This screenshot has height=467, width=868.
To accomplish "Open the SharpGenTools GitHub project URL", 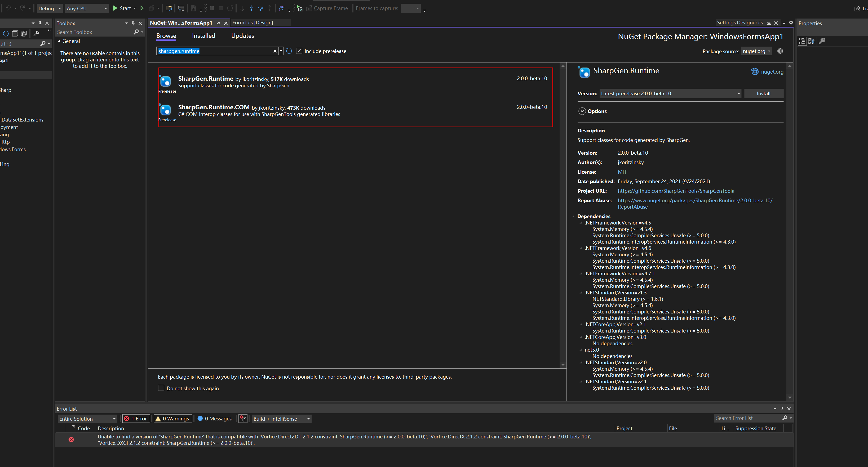I will pyautogui.click(x=675, y=191).
